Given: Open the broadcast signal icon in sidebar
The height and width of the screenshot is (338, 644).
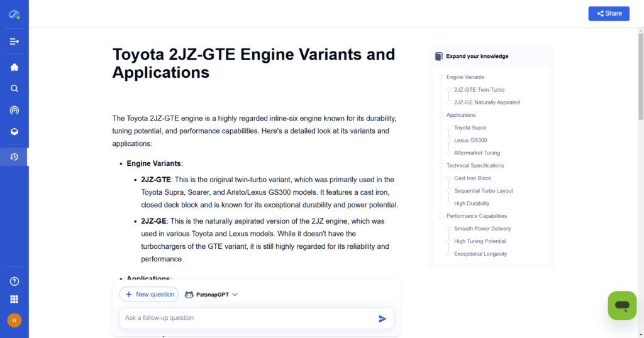Looking at the screenshot, I should tap(14, 110).
